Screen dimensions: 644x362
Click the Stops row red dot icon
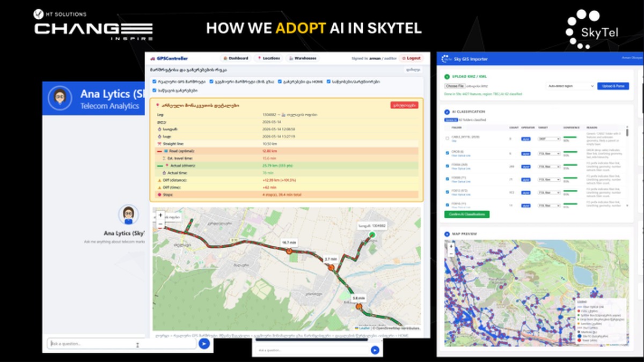coord(159,195)
